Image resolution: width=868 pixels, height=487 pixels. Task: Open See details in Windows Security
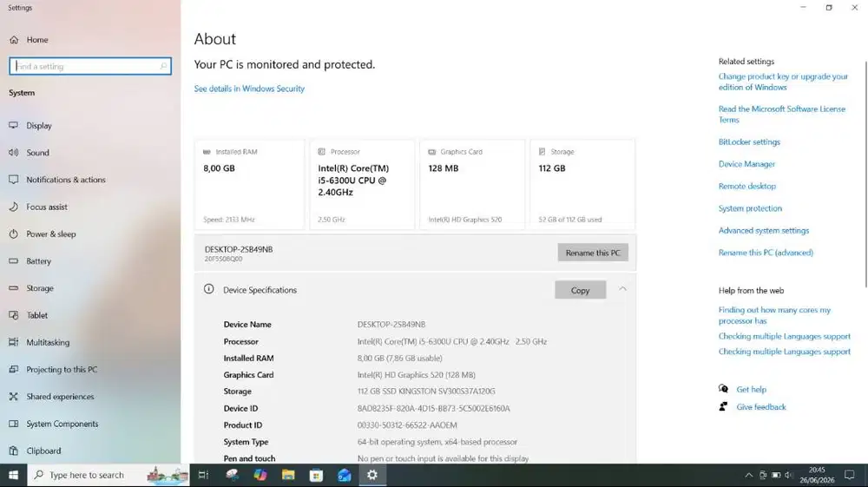[x=249, y=89]
